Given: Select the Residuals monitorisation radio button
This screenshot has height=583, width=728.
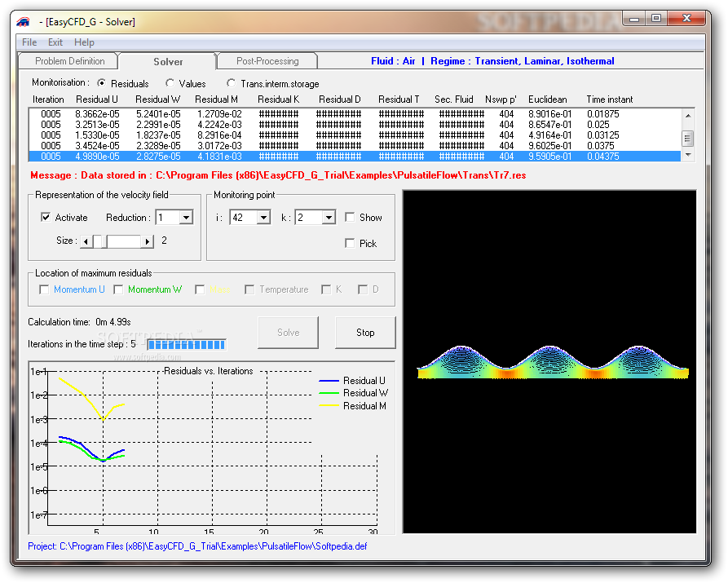Looking at the screenshot, I should coord(101,83).
